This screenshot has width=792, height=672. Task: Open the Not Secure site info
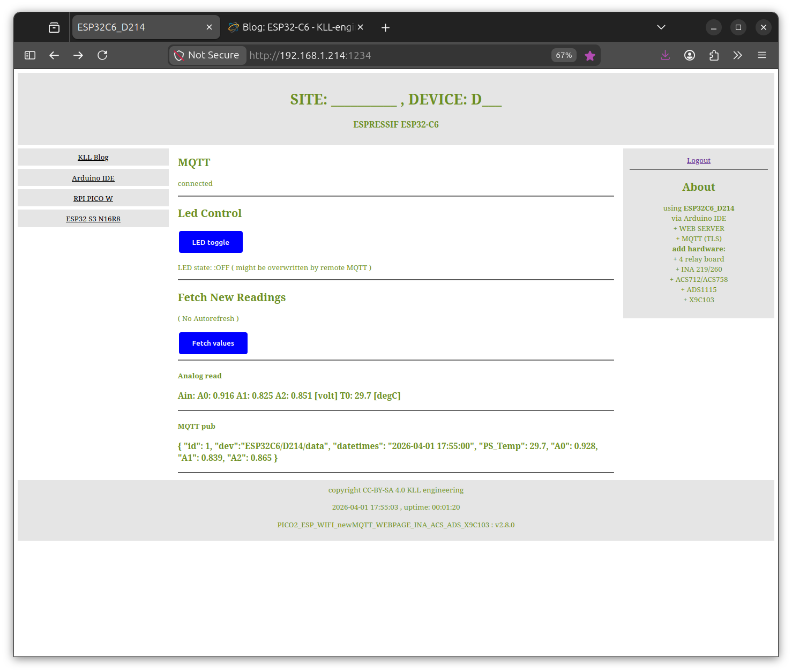[208, 55]
